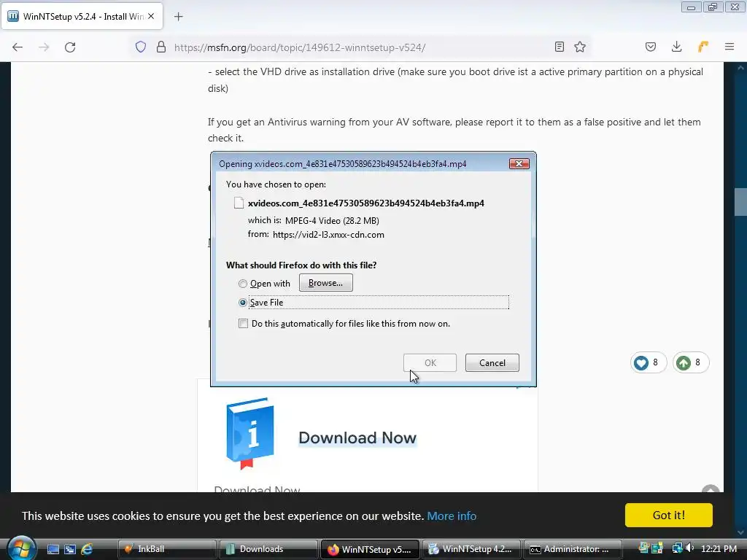Screen dimensions: 747x560
Task: Click the forward navigation arrow
Action: (44, 47)
